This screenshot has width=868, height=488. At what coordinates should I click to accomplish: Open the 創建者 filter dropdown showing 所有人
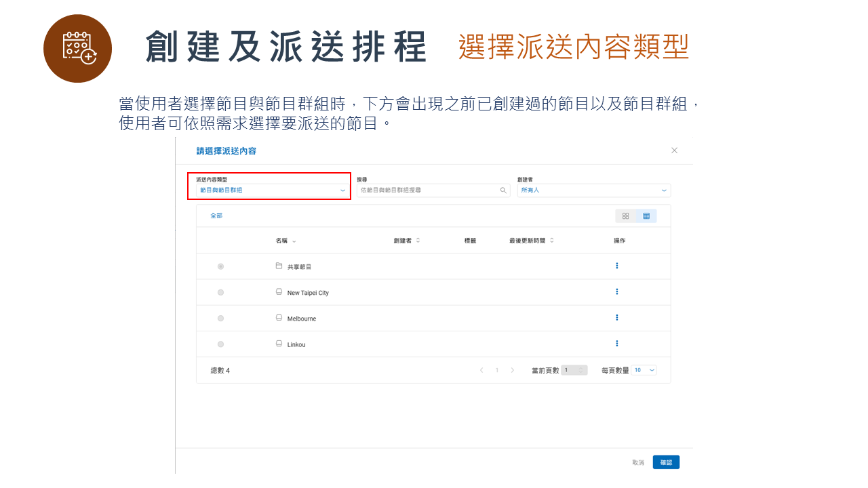(x=594, y=190)
